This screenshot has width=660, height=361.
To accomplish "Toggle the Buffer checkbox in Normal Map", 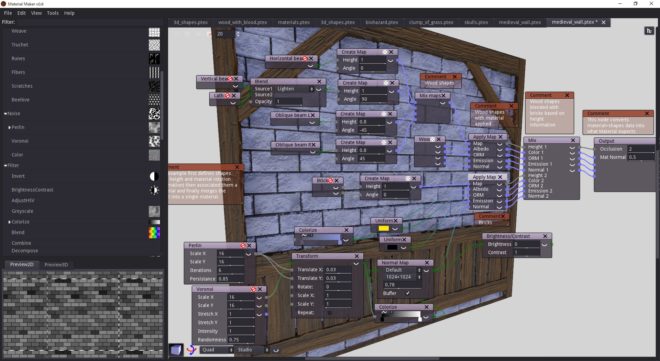I will tap(407, 293).
